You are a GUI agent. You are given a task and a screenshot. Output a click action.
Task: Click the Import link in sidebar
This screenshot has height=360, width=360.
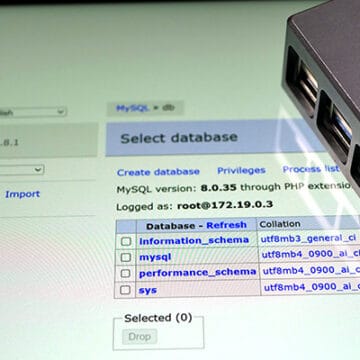(x=23, y=194)
